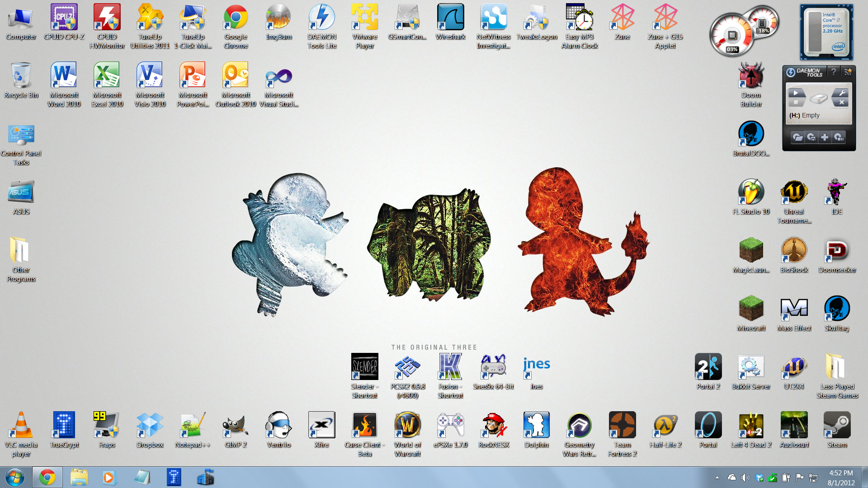Click the taskbar clock showing 4:52 PM

841,478
